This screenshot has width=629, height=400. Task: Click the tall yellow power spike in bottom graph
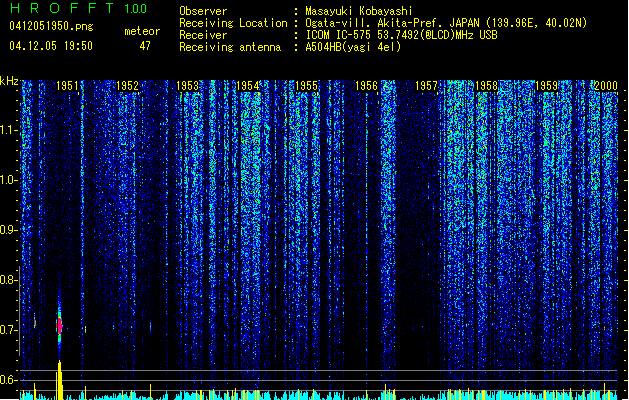[x=59, y=380]
